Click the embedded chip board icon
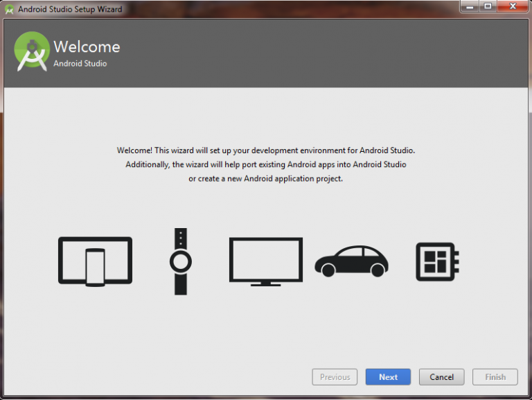This screenshot has height=400, width=532. click(x=437, y=261)
